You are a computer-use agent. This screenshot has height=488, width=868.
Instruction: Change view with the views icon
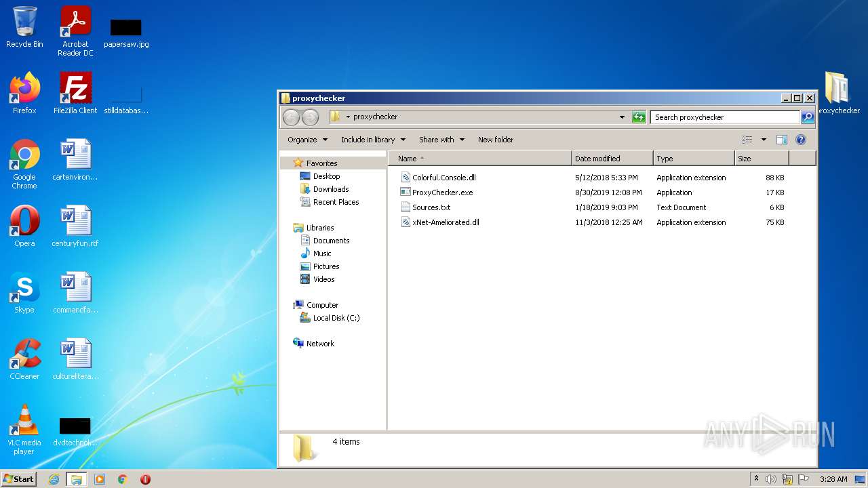747,140
